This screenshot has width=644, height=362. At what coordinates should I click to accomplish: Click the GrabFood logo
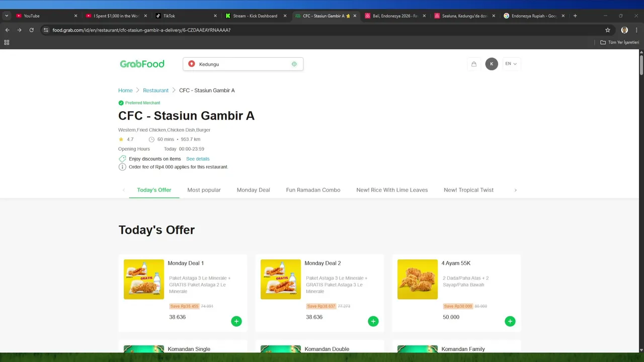(x=142, y=64)
